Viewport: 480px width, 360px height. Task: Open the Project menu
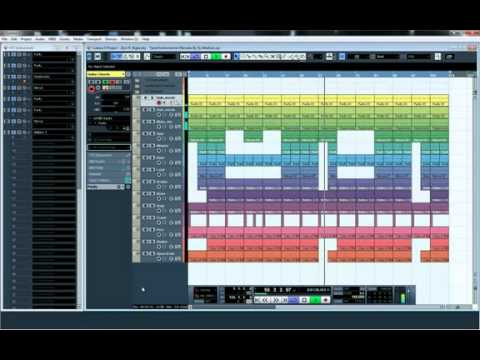[26, 39]
